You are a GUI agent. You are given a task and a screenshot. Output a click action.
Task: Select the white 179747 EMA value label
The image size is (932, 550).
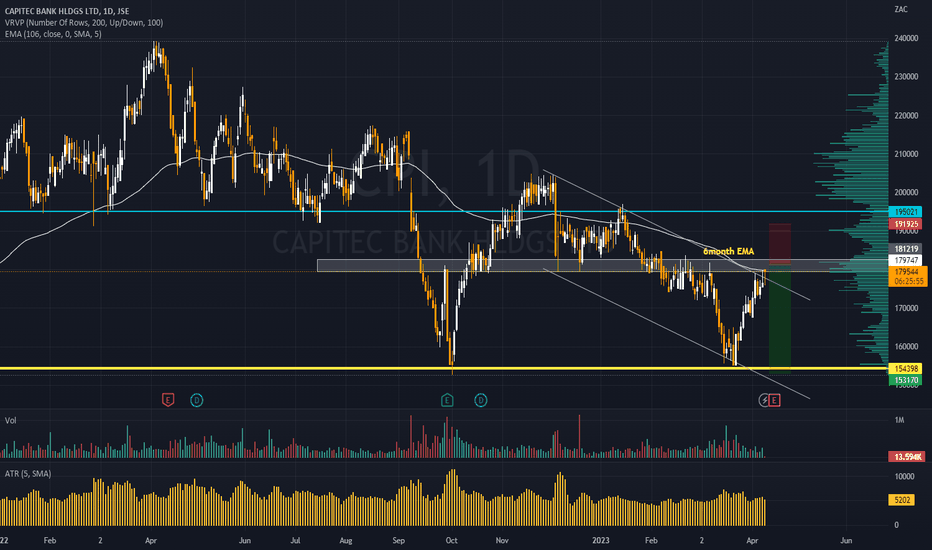(x=906, y=260)
